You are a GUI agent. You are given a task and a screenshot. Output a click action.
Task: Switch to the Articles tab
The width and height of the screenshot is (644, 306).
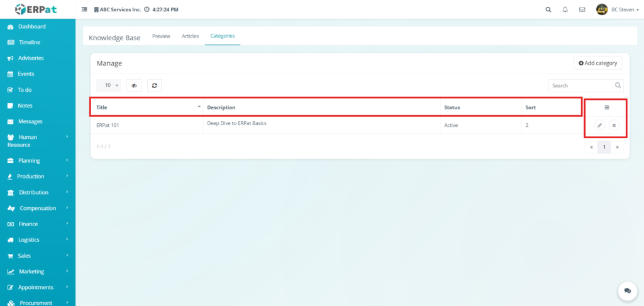point(190,36)
